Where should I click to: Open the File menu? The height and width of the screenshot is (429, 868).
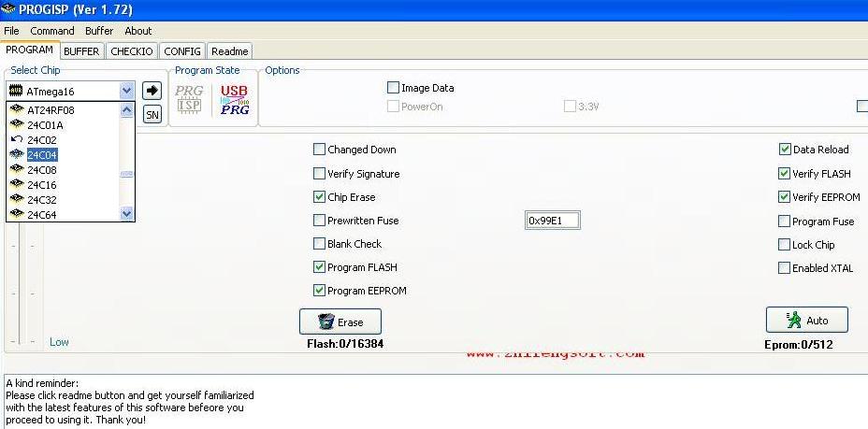[x=11, y=31]
